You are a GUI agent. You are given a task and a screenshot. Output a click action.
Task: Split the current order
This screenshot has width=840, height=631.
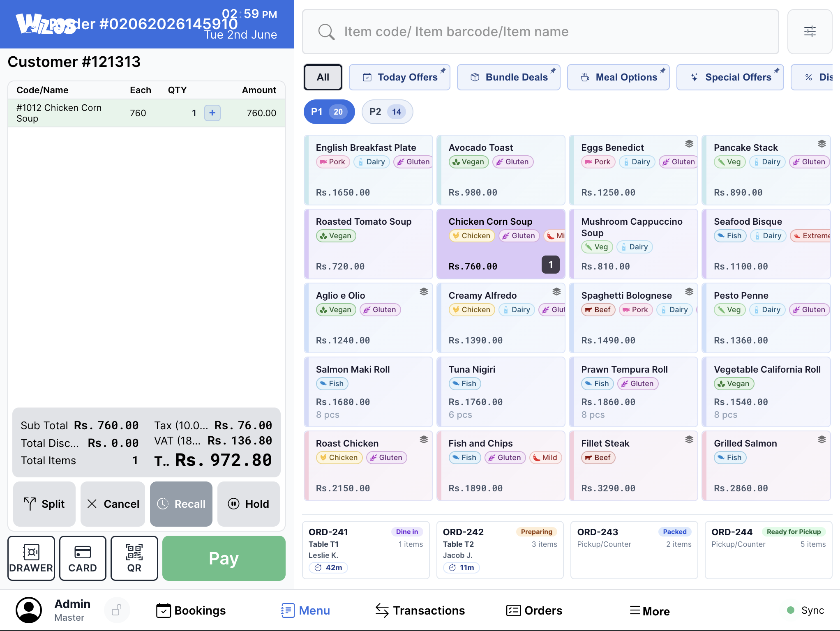point(44,504)
